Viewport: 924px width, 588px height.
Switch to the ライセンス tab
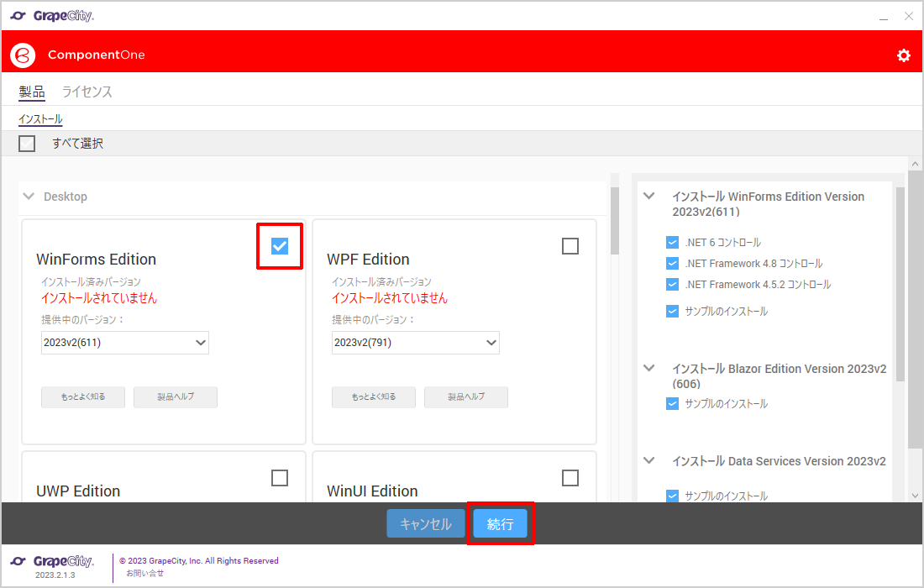click(87, 92)
